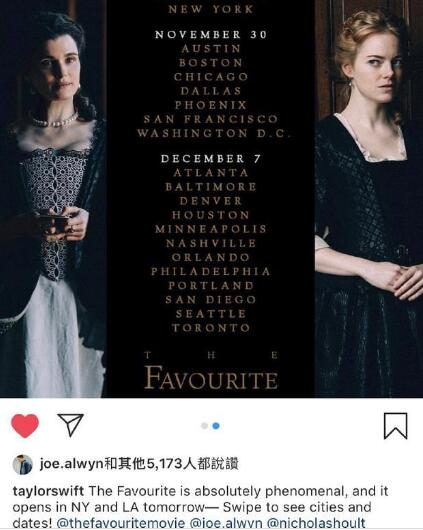Tap the red-haired woman on the poster
The image size is (423, 530).
pyautogui.click(x=369, y=203)
